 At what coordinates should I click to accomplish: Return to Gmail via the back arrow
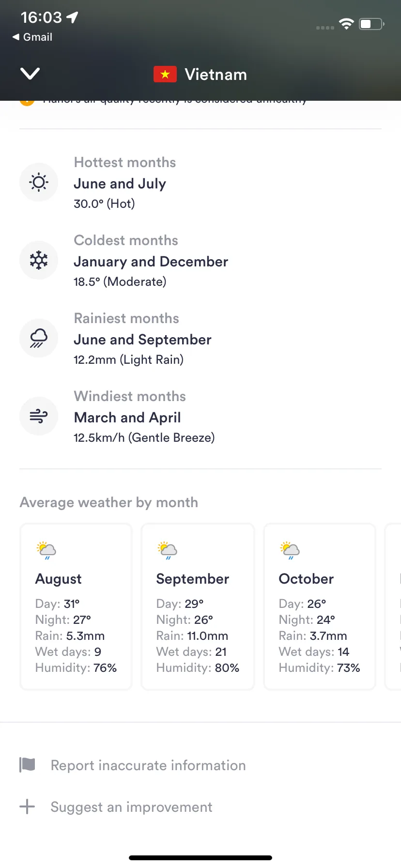[x=32, y=37]
